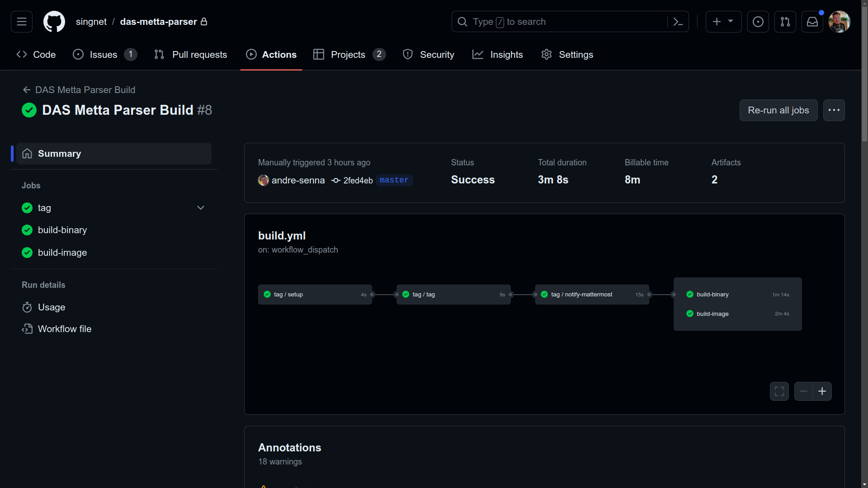Open Usage run details
The image size is (868, 488).
[x=52, y=307]
